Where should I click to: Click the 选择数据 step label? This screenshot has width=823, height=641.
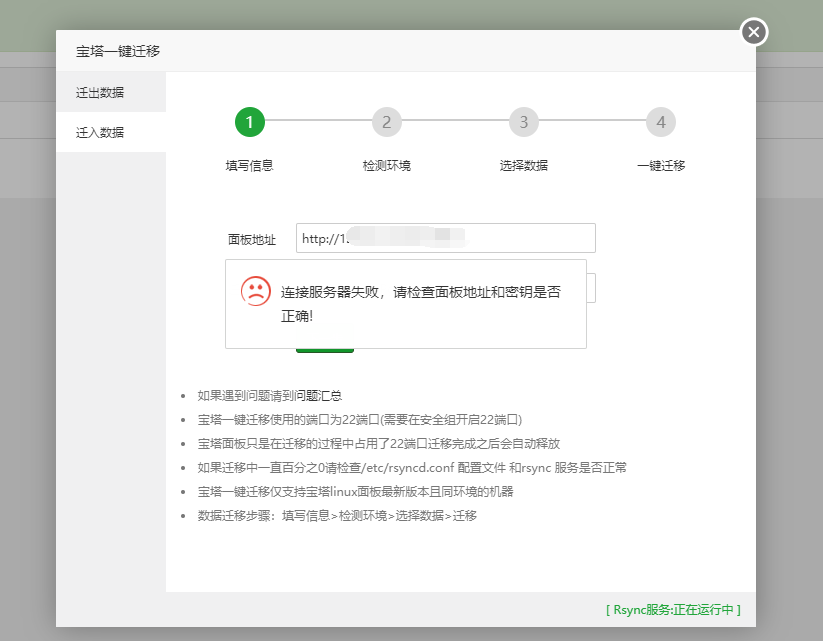pyautogui.click(x=524, y=165)
